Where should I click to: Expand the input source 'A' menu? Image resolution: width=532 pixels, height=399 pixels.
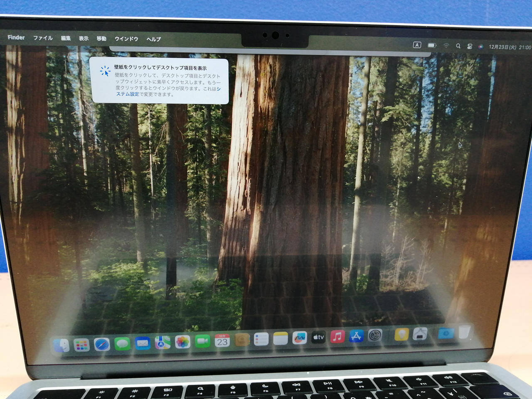[417, 45]
